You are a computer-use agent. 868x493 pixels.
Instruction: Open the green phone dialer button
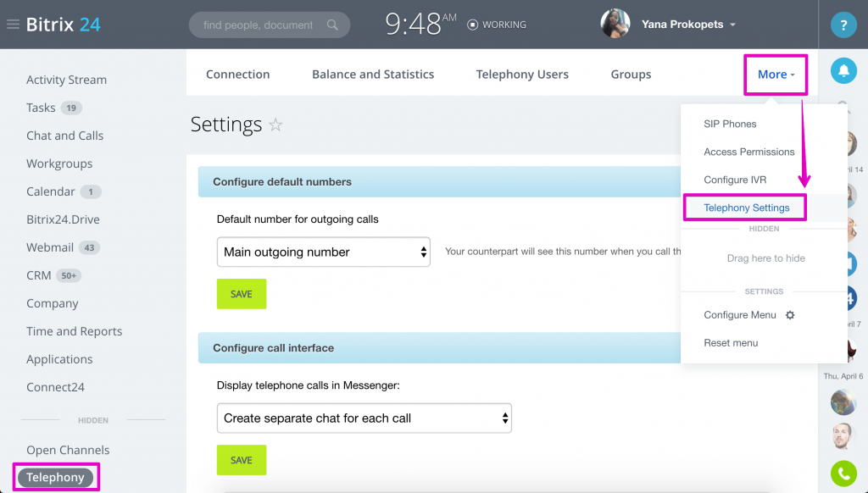click(843, 474)
